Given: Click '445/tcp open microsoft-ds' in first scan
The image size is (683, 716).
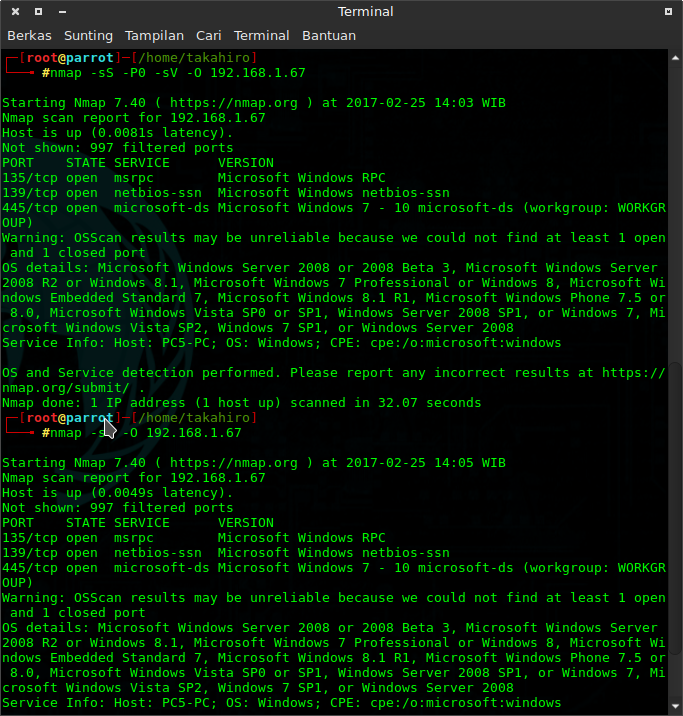Looking at the screenshot, I should [105, 208].
